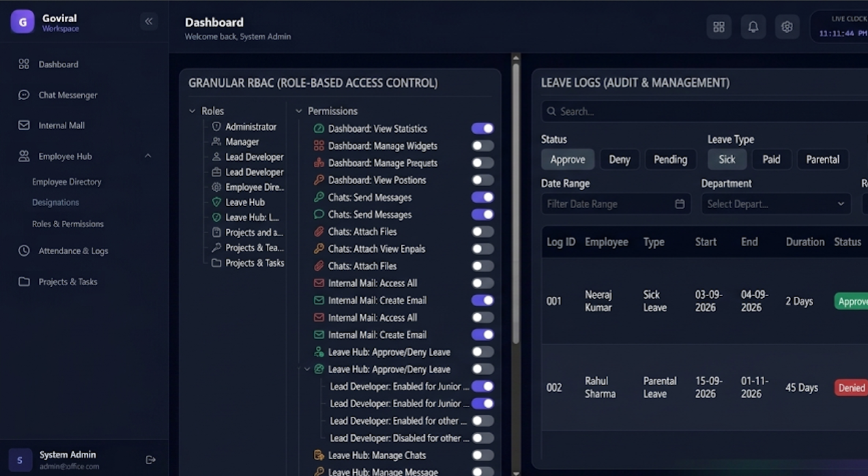Click the Projects & Tasks folder icon in sidebar
This screenshot has height=476, width=868.
pos(24,282)
